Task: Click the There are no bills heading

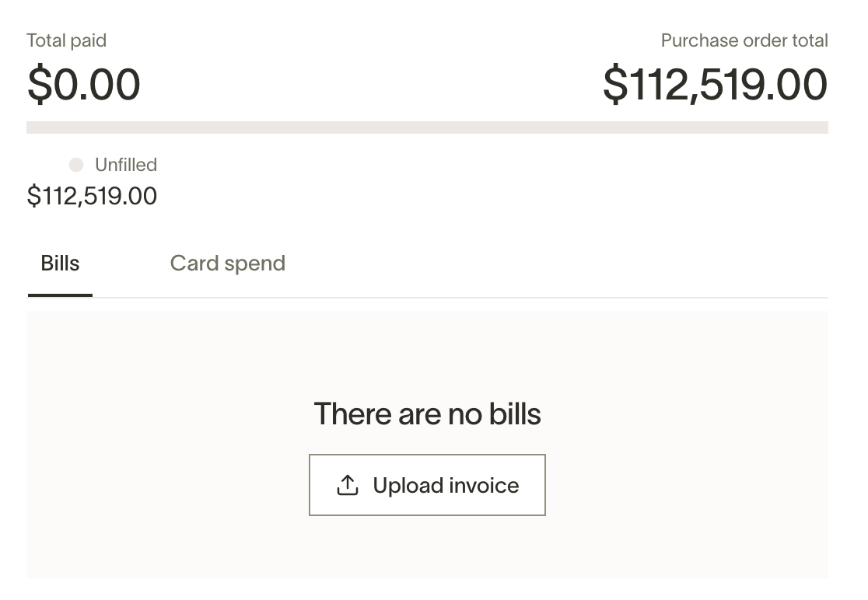Action: click(x=427, y=413)
